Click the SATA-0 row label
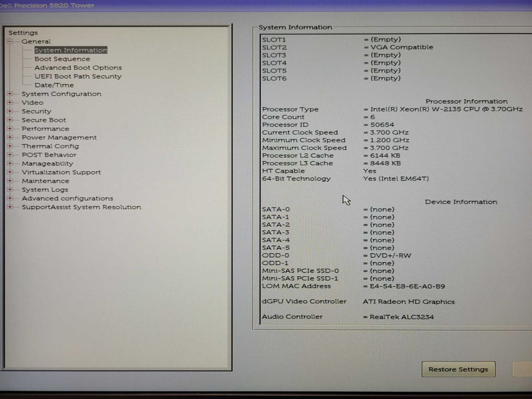Viewport: 532px width, 399px height. (276, 209)
